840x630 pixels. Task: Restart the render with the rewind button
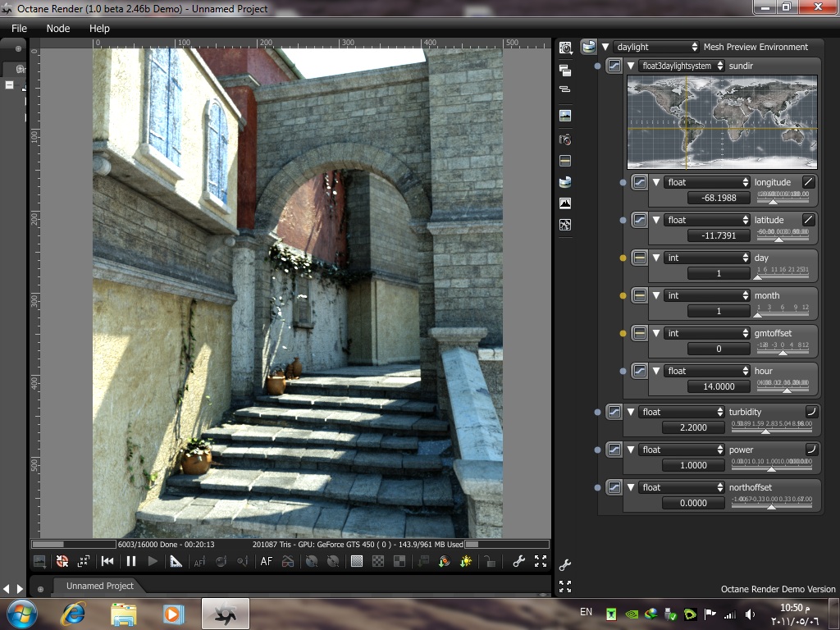[107, 561]
